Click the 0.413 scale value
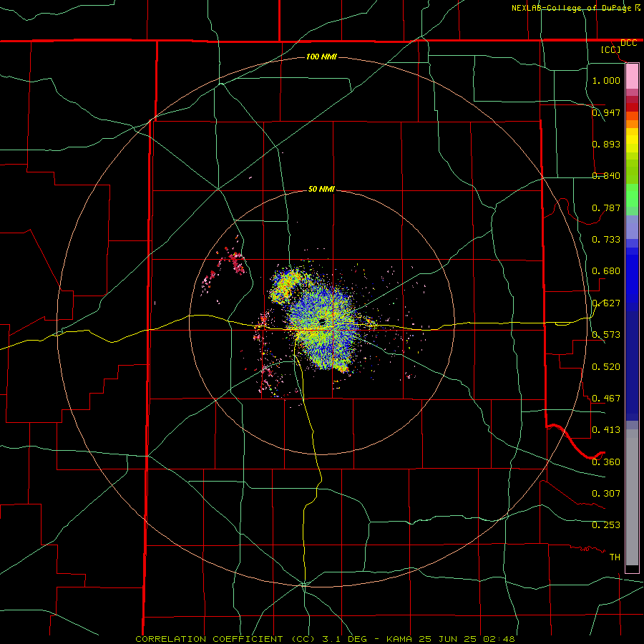This screenshot has width=644, height=644. coord(606,429)
